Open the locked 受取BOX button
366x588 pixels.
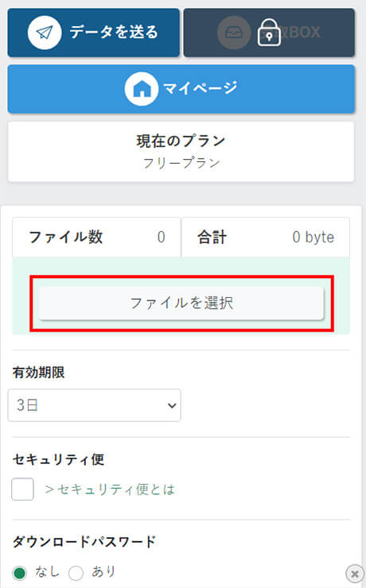point(269,33)
